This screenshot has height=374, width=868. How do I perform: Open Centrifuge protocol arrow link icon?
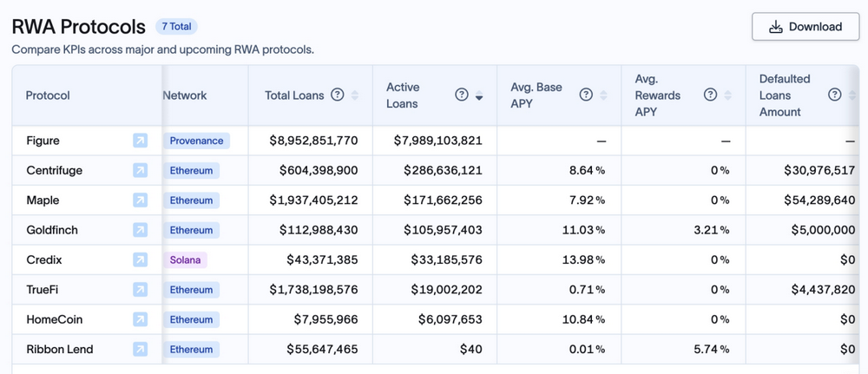pyautogui.click(x=140, y=171)
